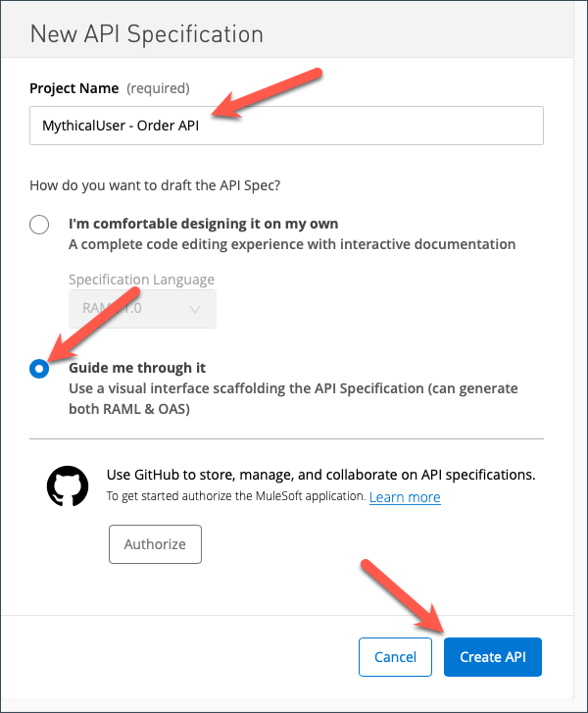
Task: Click the "Guide me through it" bold label
Action: click(137, 368)
